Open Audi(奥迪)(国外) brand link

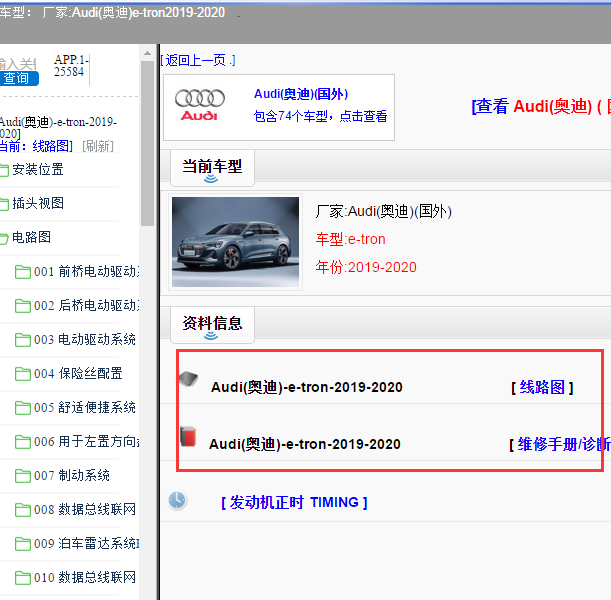click(x=301, y=94)
